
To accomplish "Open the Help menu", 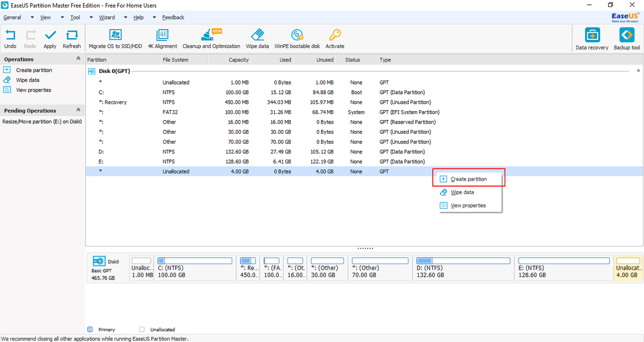I will click(x=138, y=17).
